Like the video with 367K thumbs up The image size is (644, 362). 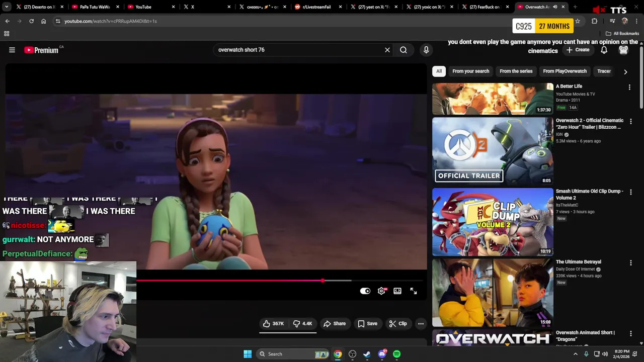(273, 324)
